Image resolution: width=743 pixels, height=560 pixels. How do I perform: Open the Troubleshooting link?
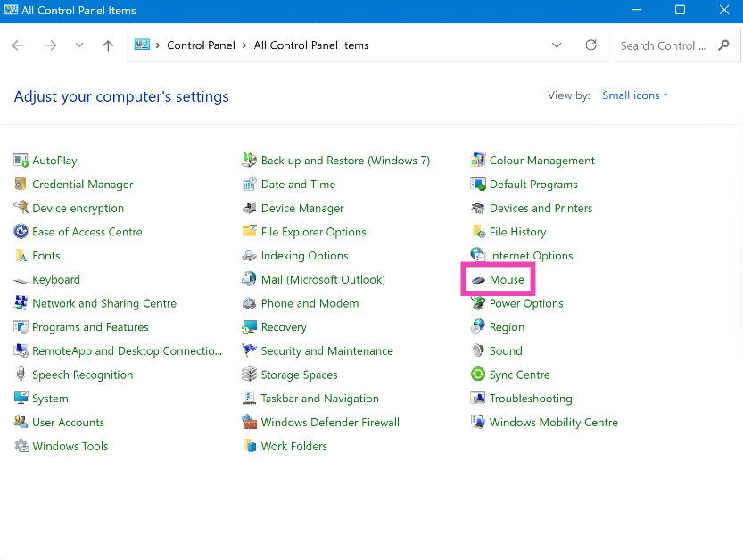pos(531,399)
